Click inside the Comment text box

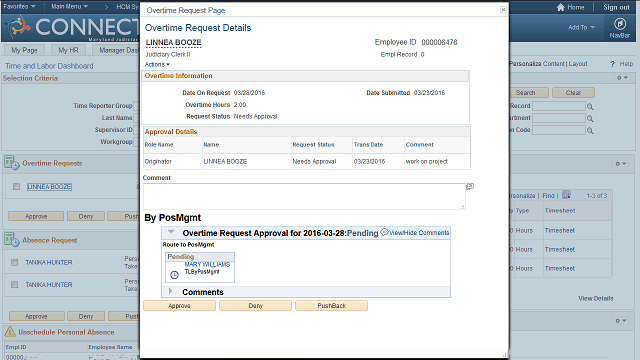(304, 196)
